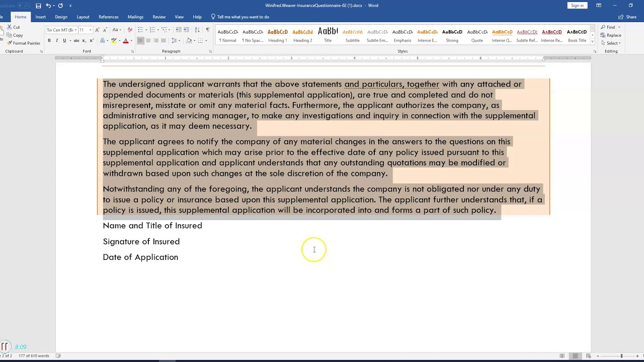This screenshot has width=644, height=362.
Task: Toggle bold formatting
Action: [x=49, y=40]
